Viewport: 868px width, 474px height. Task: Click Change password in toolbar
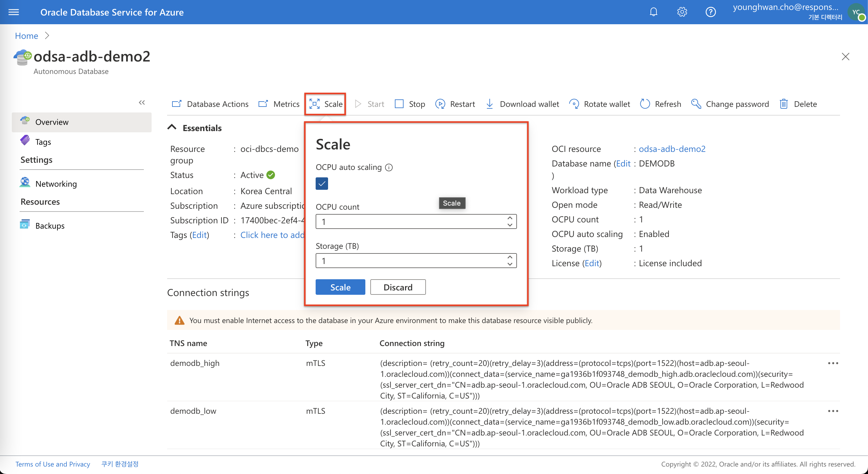pyautogui.click(x=730, y=104)
